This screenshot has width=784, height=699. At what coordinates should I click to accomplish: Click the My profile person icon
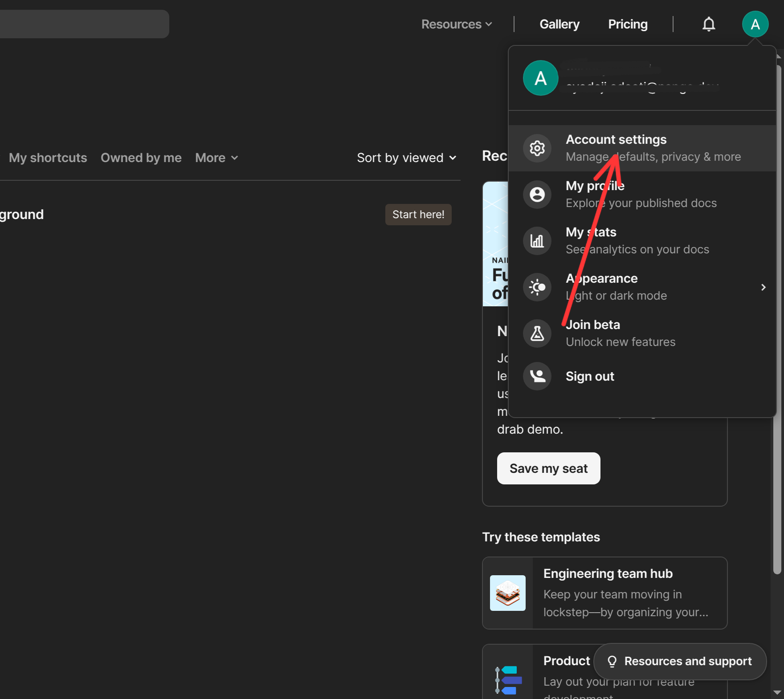[537, 195]
